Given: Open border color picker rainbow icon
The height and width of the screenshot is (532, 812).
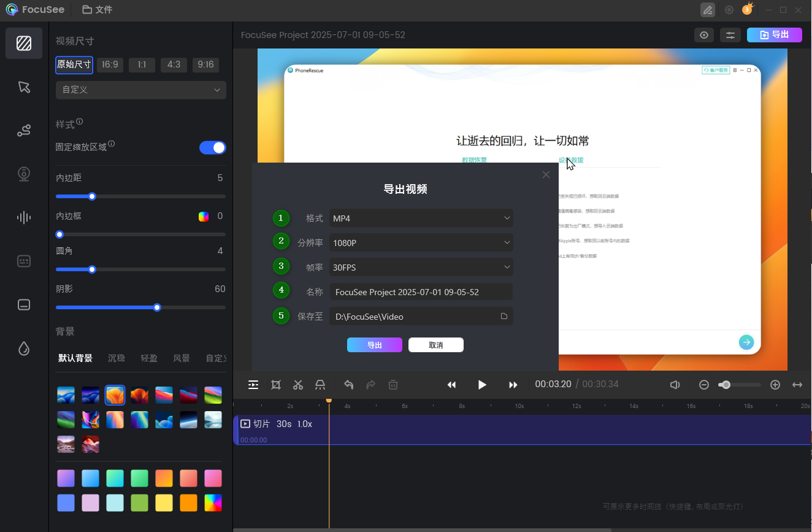Looking at the screenshot, I should pos(204,216).
